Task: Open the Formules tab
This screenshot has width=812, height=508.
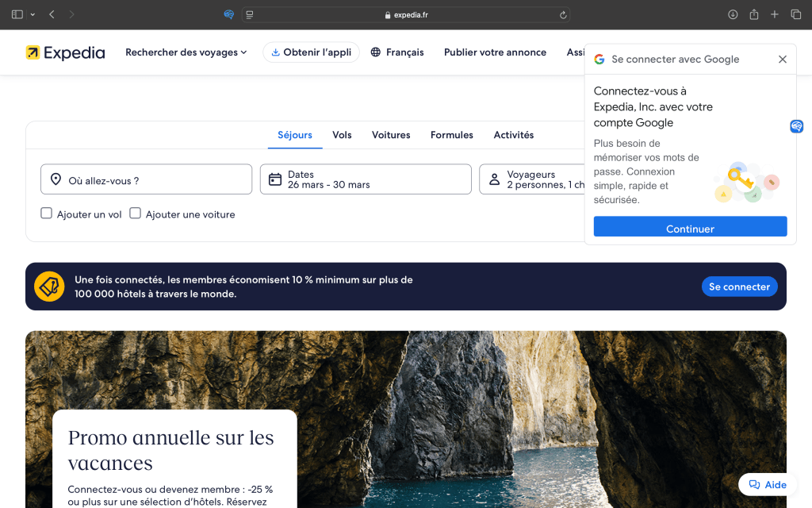Action: coord(451,135)
